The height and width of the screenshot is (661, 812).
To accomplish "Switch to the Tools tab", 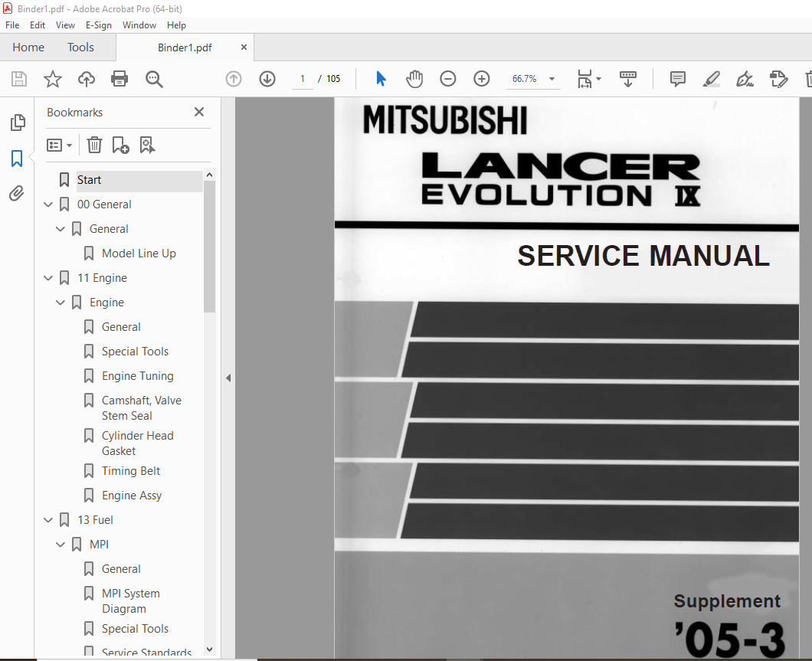I will [x=80, y=47].
